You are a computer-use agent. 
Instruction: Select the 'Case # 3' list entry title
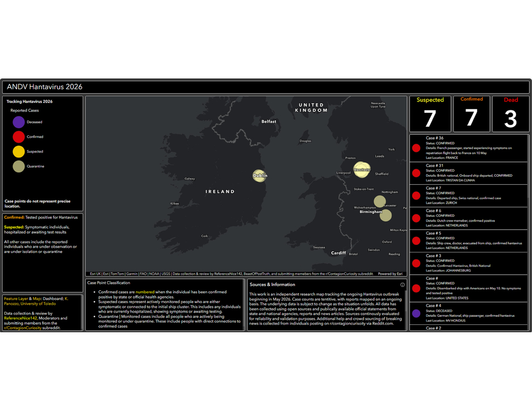pyautogui.click(x=433, y=256)
